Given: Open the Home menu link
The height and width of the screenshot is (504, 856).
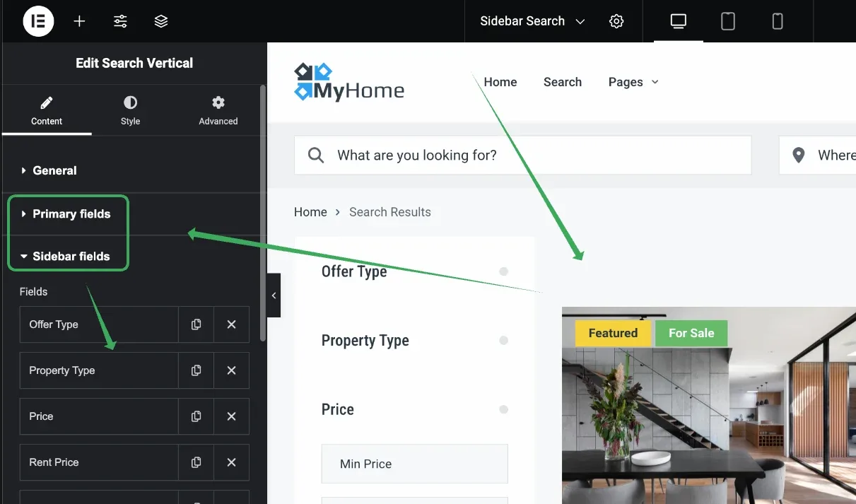Looking at the screenshot, I should pyautogui.click(x=500, y=82).
